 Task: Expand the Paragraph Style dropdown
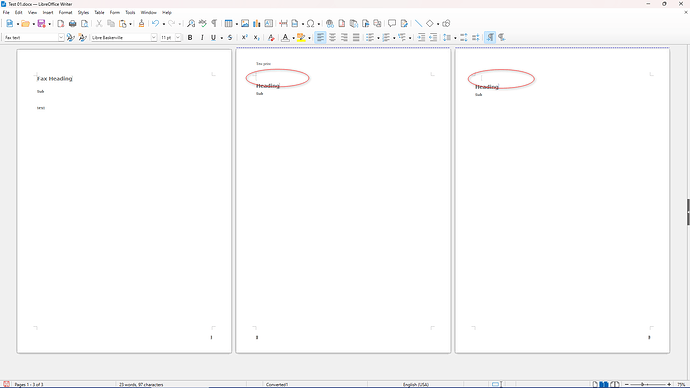pyautogui.click(x=61, y=38)
